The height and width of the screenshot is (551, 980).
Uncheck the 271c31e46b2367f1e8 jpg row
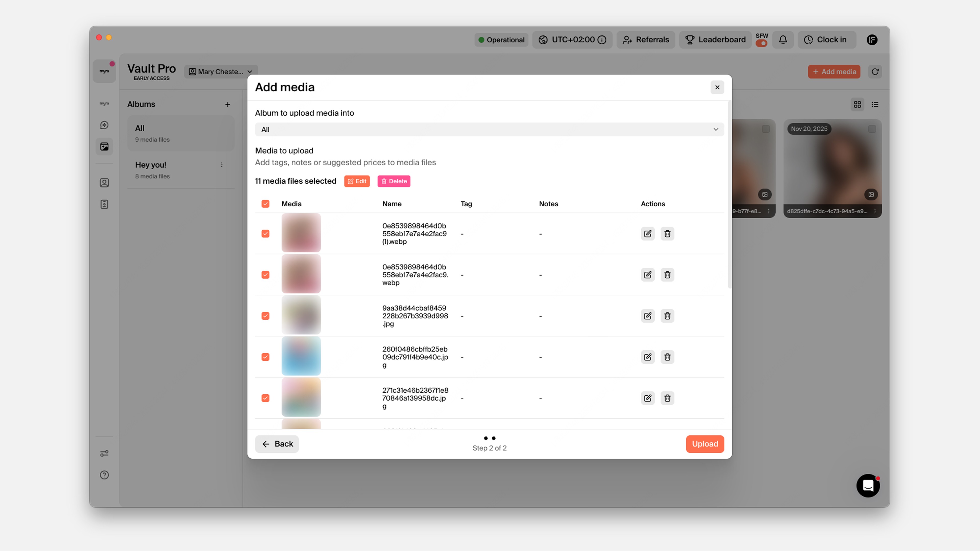265,398
